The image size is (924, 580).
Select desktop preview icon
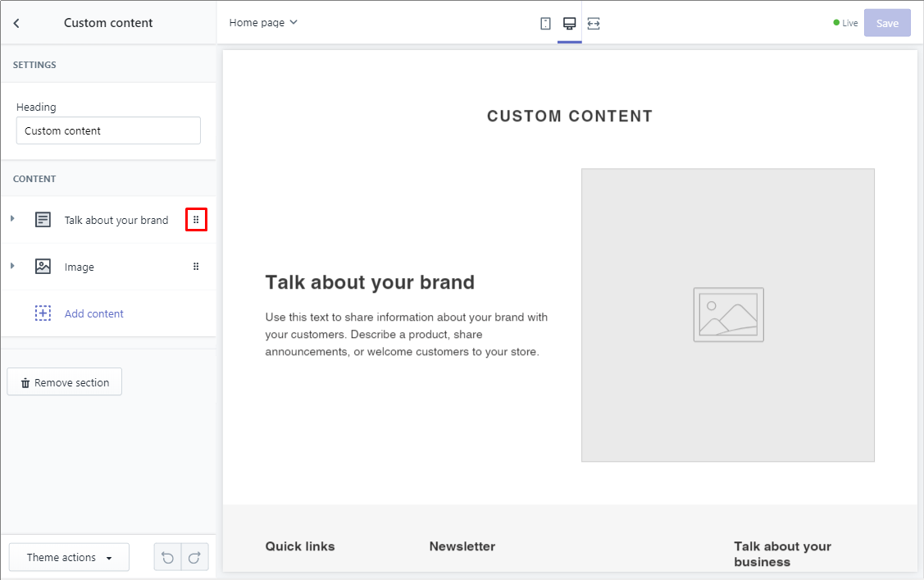click(x=569, y=24)
